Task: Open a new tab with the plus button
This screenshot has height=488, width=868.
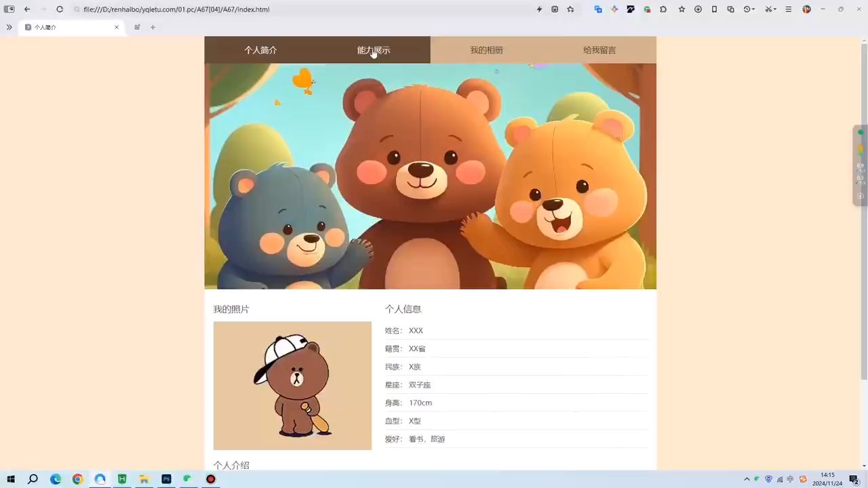Action: click(153, 27)
